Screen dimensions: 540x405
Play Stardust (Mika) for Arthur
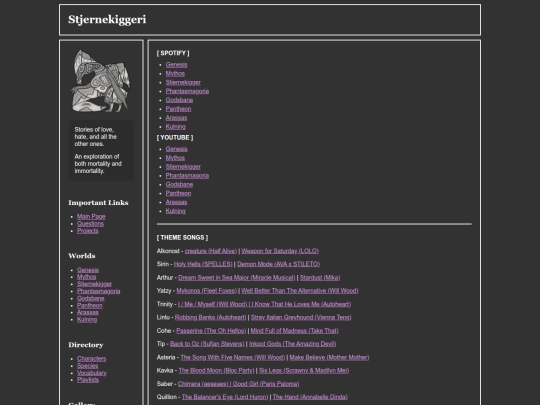pyautogui.click(x=320, y=278)
